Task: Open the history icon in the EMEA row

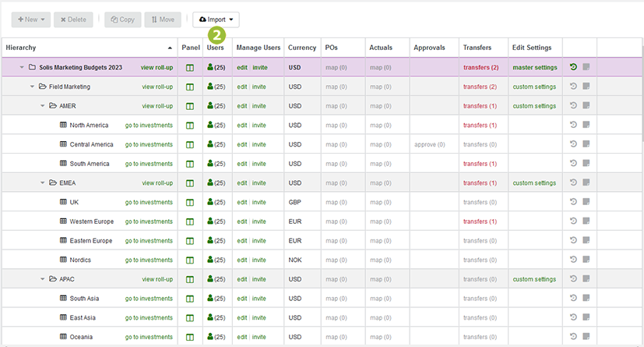Action: coord(573,182)
